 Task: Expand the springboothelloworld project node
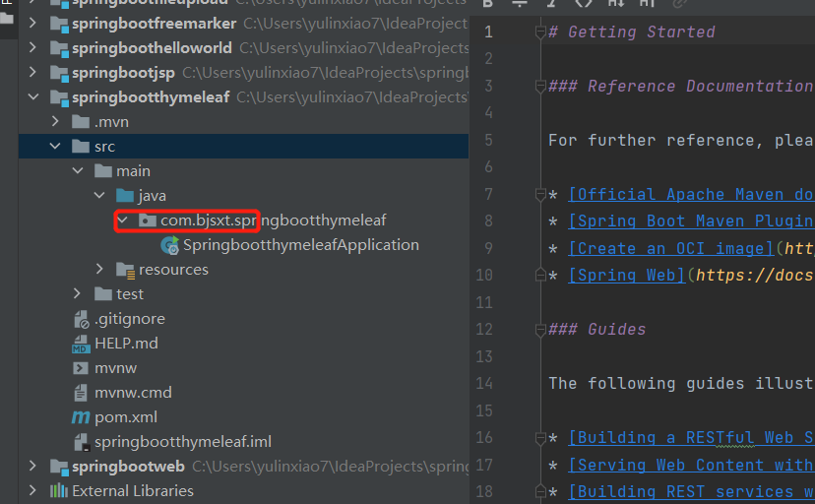point(32,48)
